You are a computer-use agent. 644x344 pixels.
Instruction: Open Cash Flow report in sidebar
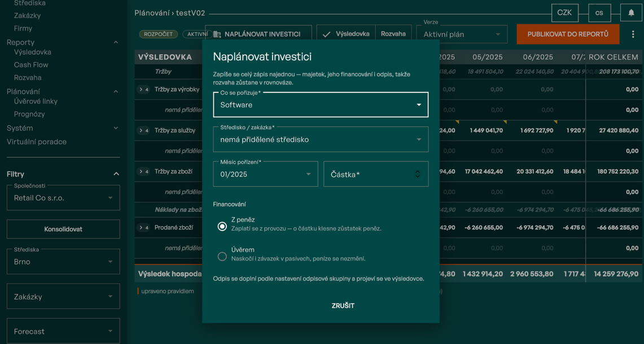tap(31, 65)
